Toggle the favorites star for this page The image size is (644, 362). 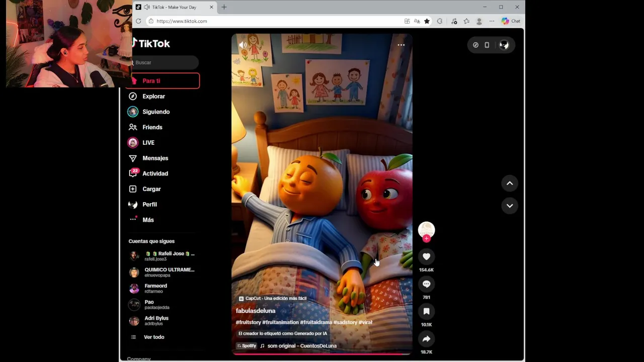pyautogui.click(x=427, y=21)
